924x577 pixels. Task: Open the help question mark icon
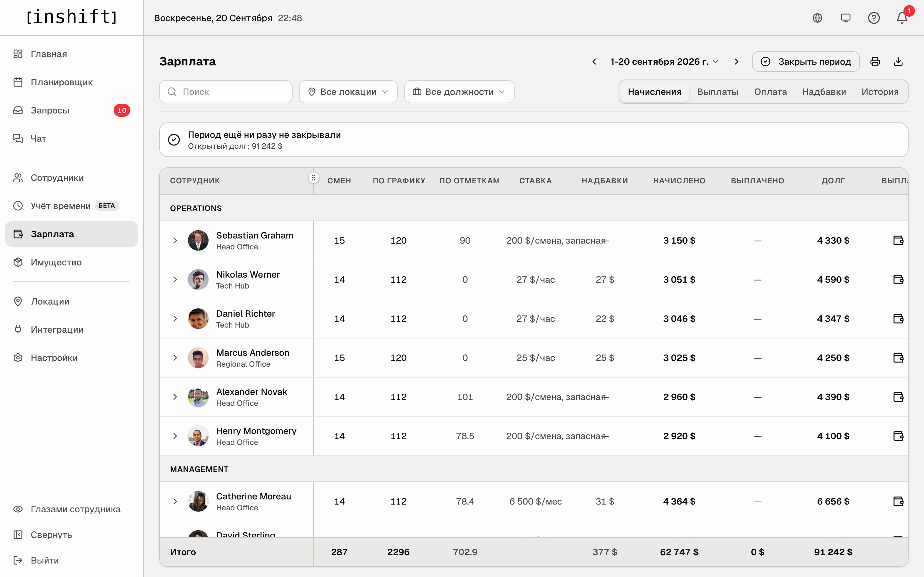(874, 18)
